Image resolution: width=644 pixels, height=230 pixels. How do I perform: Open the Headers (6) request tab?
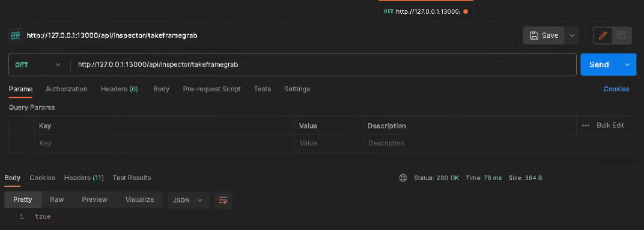120,89
